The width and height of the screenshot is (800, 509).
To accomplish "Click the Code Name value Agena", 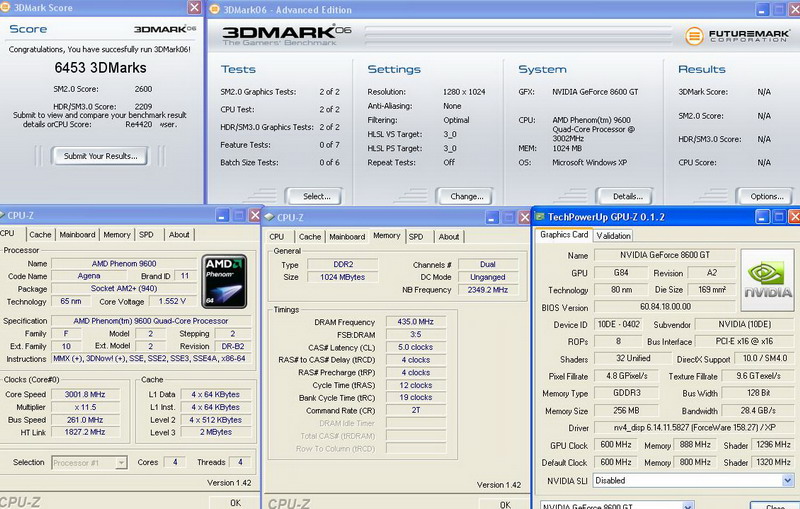I will pos(89,276).
